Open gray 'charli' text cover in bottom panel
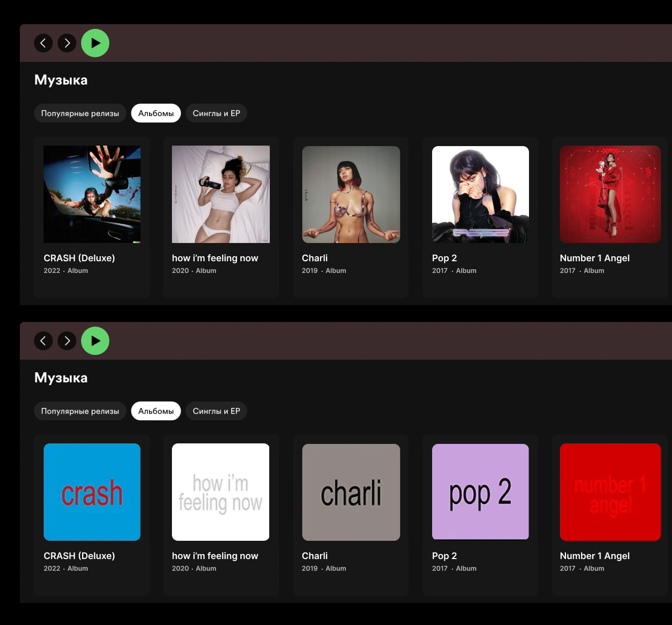672x625 pixels. click(351, 492)
